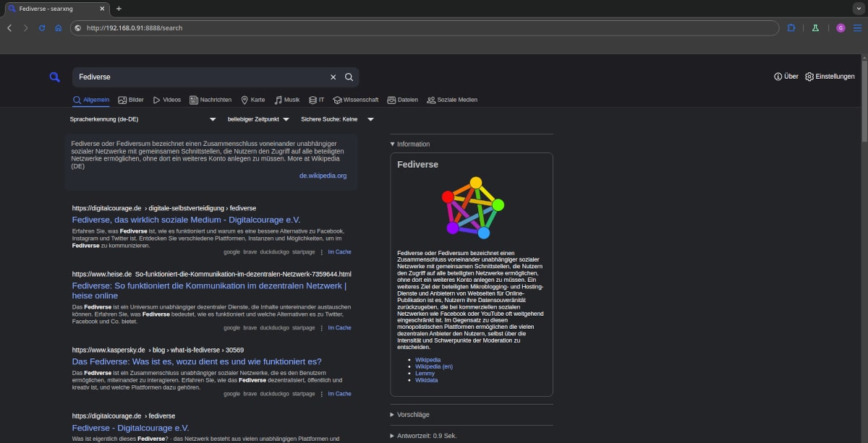This screenshot has width=868, height=443.
Task: Click heise.de result URL text
Action: (211, 274)
